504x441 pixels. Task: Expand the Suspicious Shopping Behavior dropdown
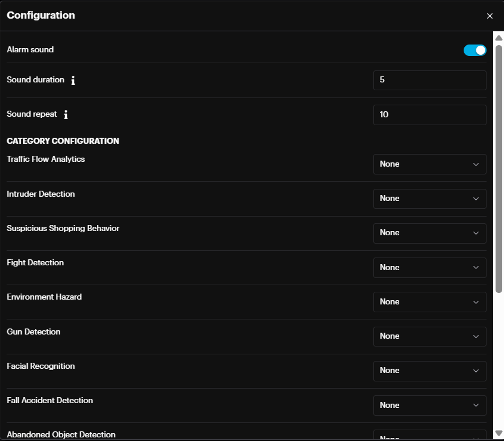(429, 232)
